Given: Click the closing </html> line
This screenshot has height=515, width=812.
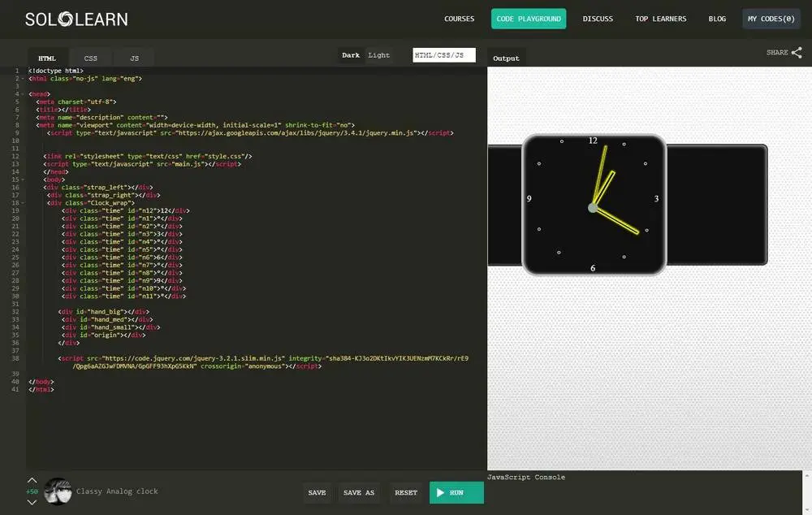Looking at the screenshot, I should pos(41,390).
